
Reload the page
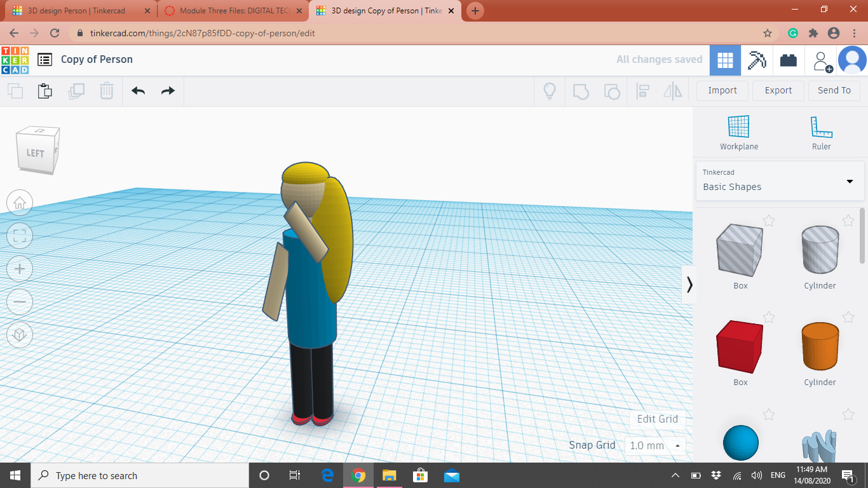tap(55, 33)
